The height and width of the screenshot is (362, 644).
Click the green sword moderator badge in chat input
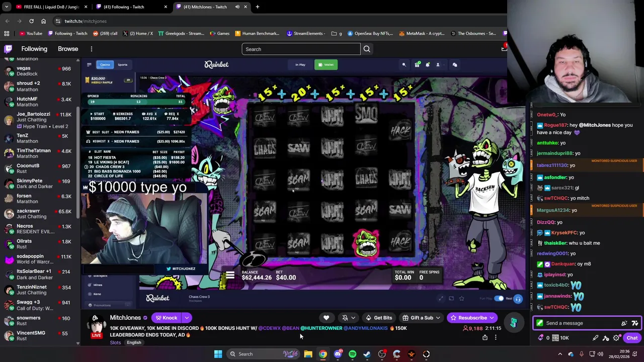click(540, 323)
